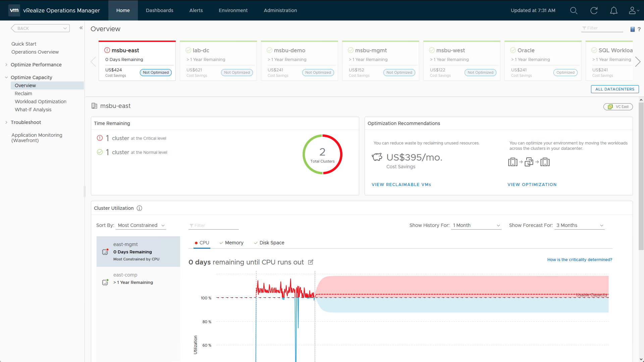Click the Overview filter input field
Screen dimensions: 644x362
pos(602,28)
